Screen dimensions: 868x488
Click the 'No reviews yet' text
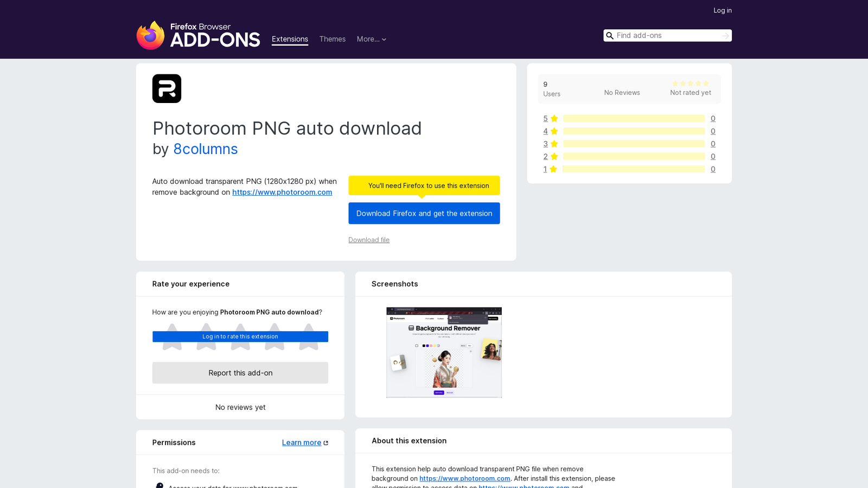[240, 407]
